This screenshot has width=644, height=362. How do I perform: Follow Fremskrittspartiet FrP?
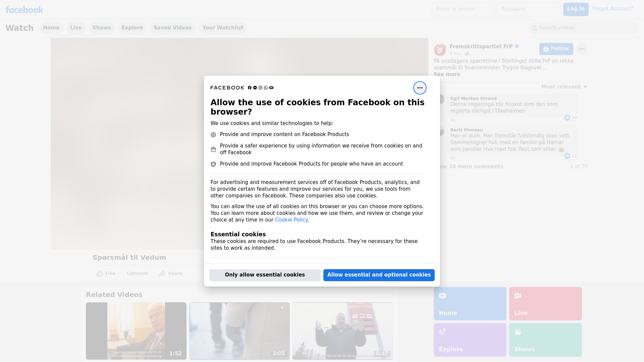click(556, 49)
